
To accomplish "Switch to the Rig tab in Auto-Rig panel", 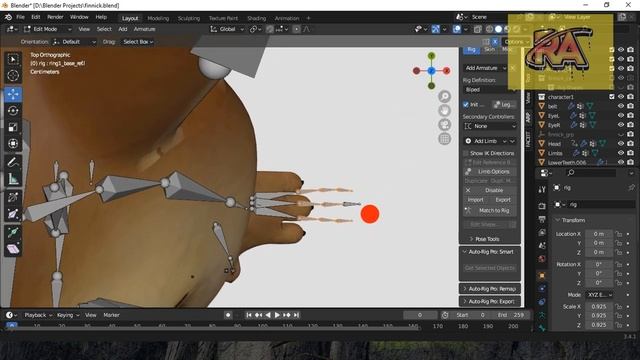I will coord(471,49).
